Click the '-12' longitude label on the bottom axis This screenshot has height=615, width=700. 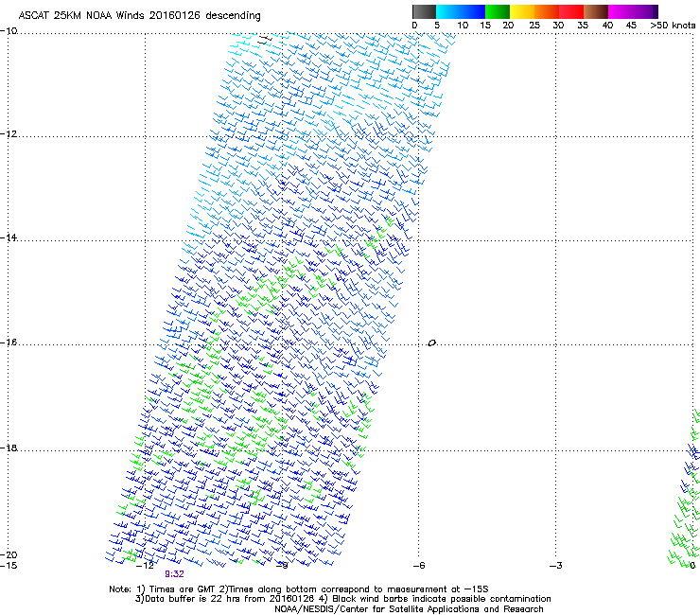[x=145, y=566]
